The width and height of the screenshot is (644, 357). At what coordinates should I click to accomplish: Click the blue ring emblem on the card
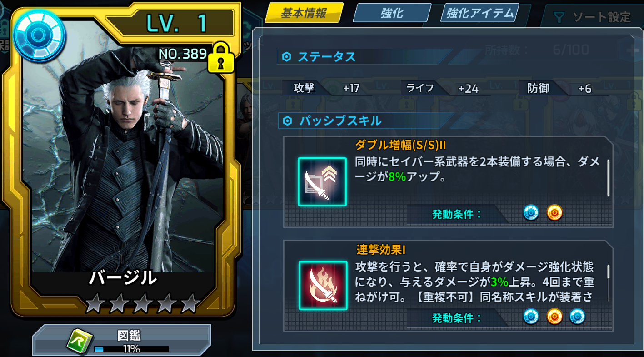click(39, 36)
